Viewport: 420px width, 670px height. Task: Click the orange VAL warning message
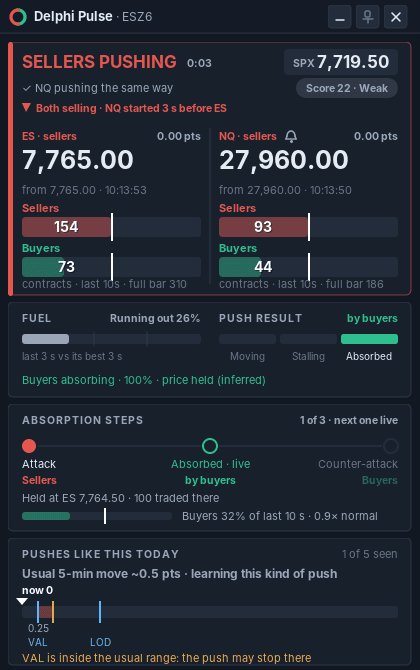tap(167, 658)
